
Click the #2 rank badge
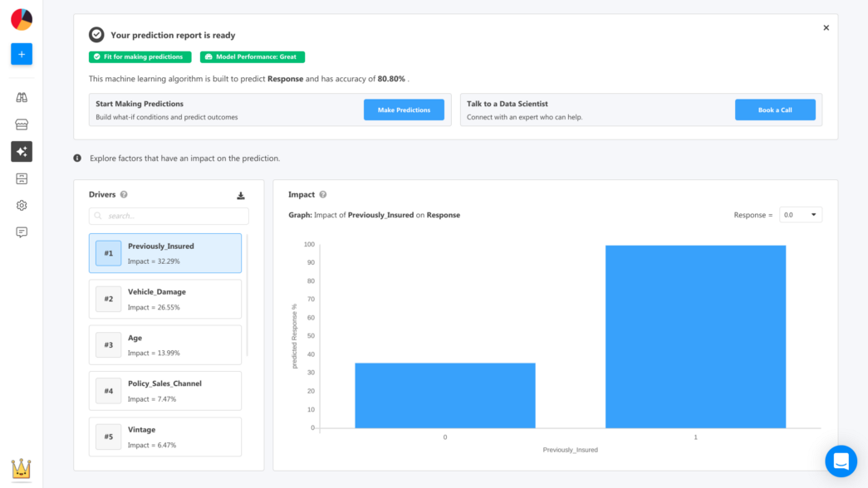[x=109, y=299]
